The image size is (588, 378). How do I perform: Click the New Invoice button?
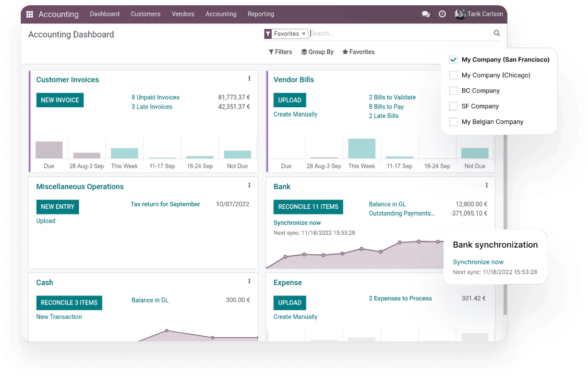click(x=60, y=100)
